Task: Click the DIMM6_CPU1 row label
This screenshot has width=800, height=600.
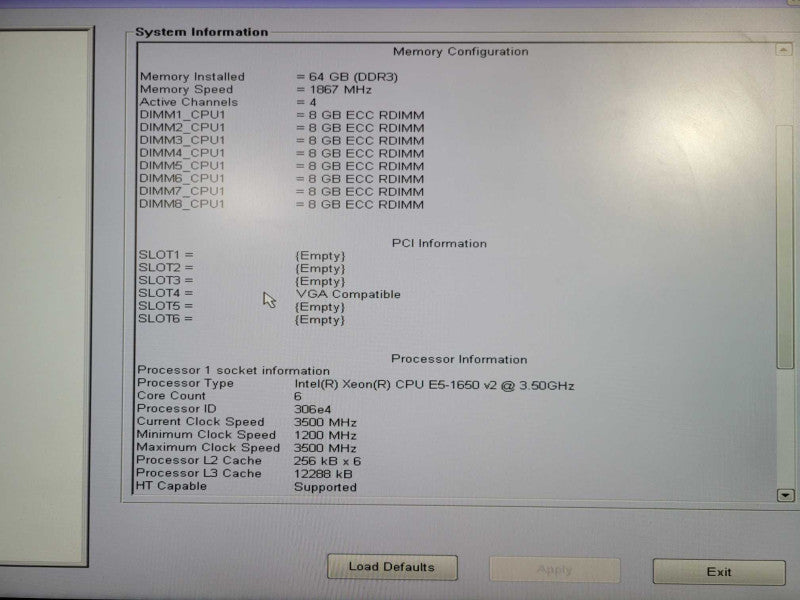Action: coord(182,179)
